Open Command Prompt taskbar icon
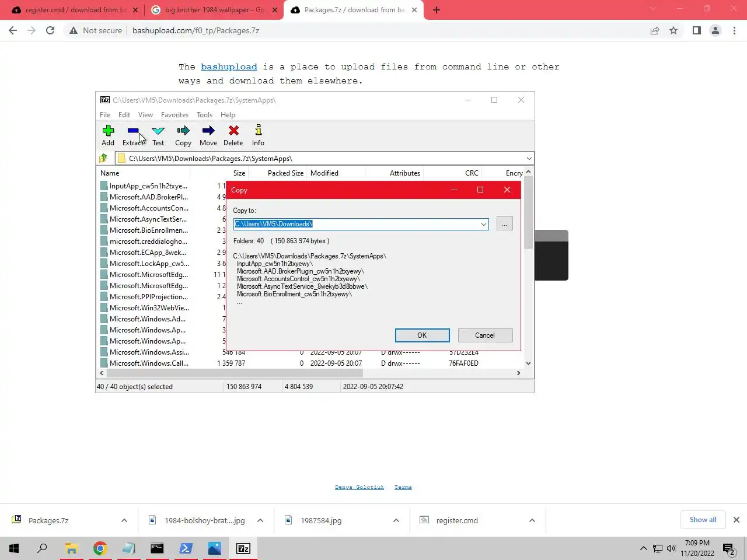Viewport: 747px width, 560px height. 157,548
